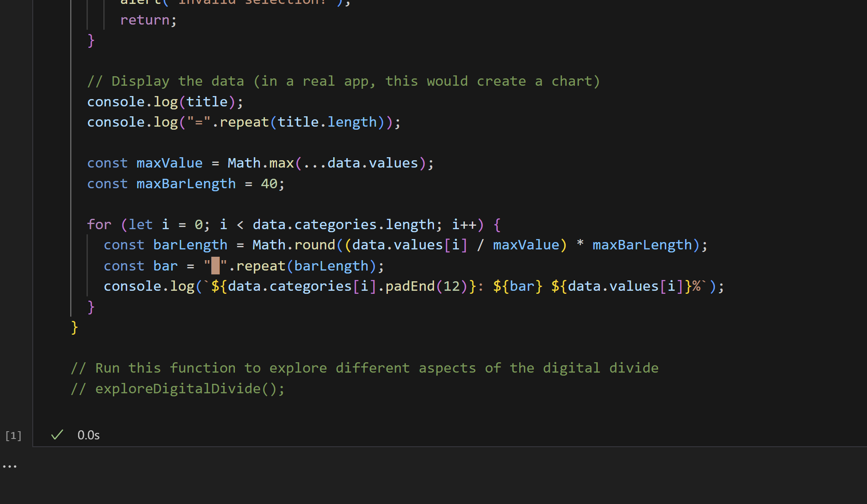The width and height of the screenshot is (867, 504).
Task: Click the repeat method after "=" string
Action: tap(244, 122)
